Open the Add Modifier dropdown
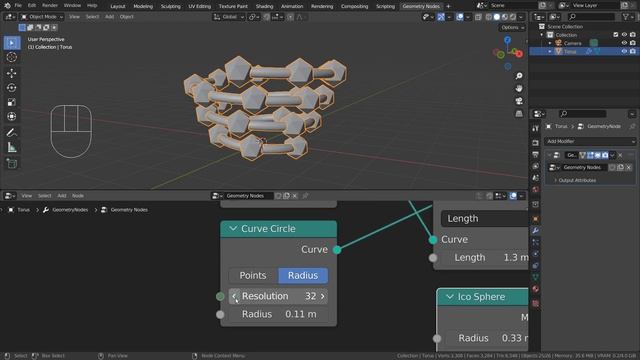The width and height of the screenshot is (640, 360). pyautogui.click(x=590, y=141)
